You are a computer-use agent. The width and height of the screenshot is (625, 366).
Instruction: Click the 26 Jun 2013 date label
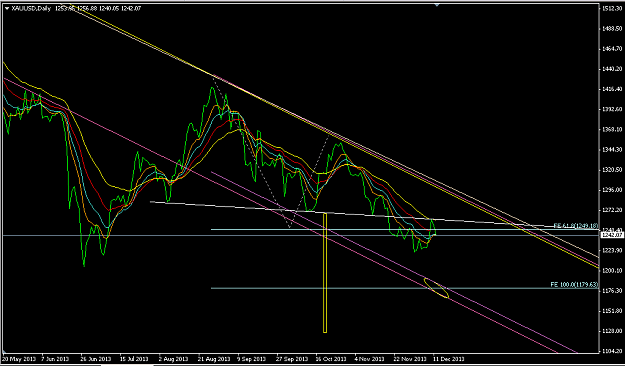(x=96, y=358)
